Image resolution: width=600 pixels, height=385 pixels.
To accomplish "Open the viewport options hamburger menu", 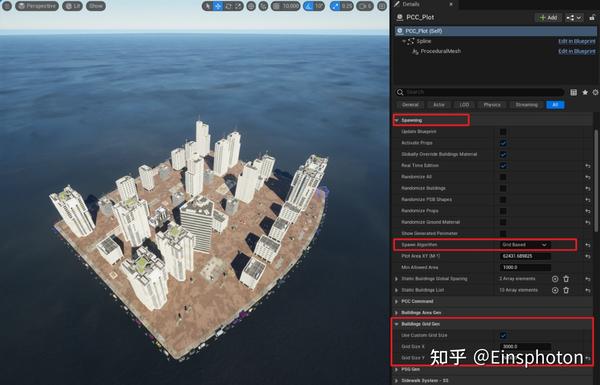I will click(x=7, y=6).
